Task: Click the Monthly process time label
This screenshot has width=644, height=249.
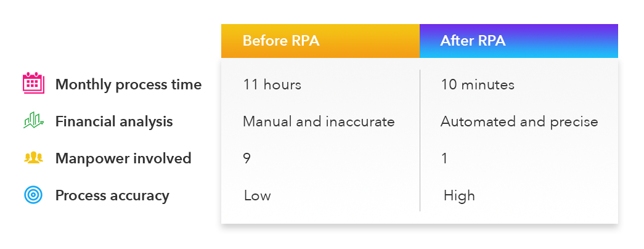Action: tap(128, 84)
